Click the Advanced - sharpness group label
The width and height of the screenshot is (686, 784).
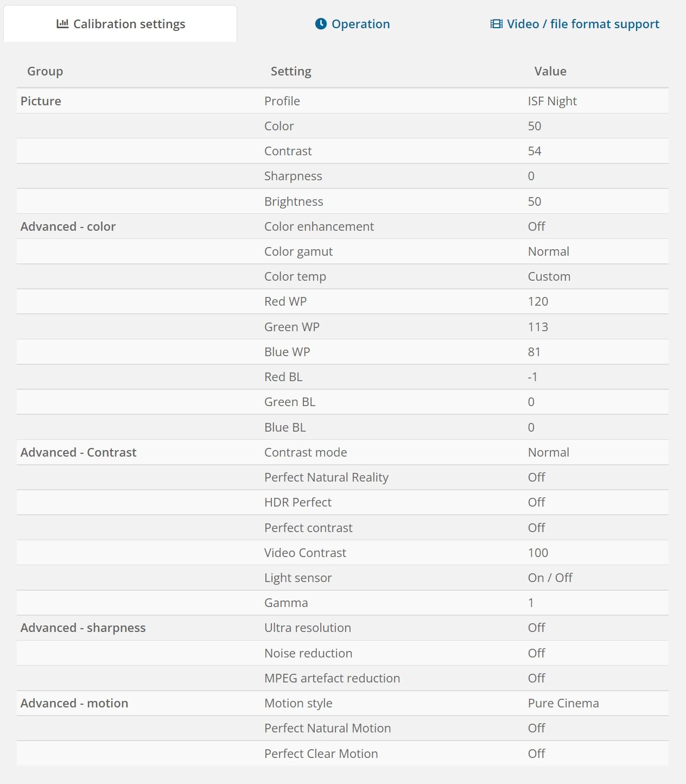tap(83, 628)
